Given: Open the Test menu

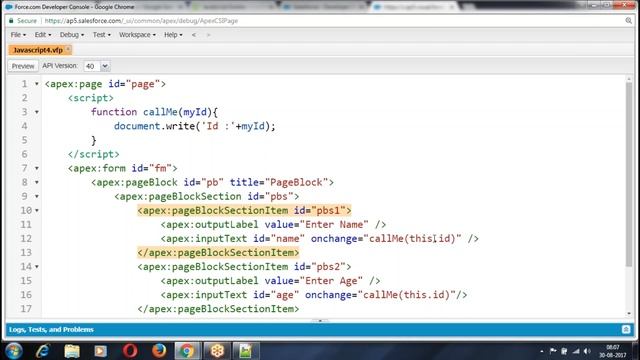Looking at the screenshot, I should pyautogui.click(x=102, y=35).
